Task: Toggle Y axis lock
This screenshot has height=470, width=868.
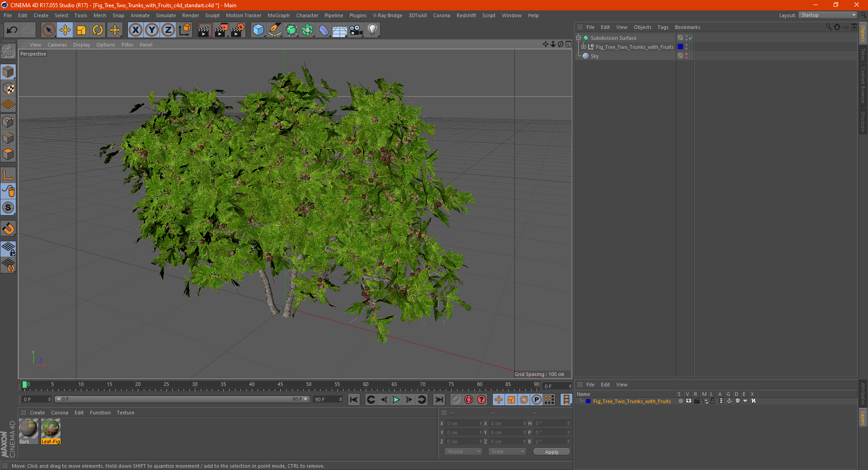Action: point(152,30)
